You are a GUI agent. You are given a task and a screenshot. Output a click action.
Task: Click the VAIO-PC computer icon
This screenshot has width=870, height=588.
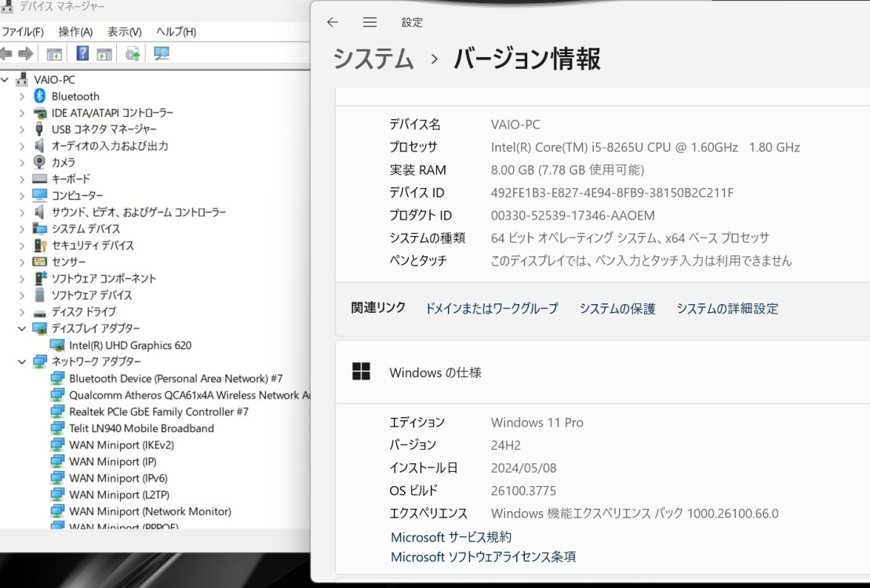tap(22, 79)
